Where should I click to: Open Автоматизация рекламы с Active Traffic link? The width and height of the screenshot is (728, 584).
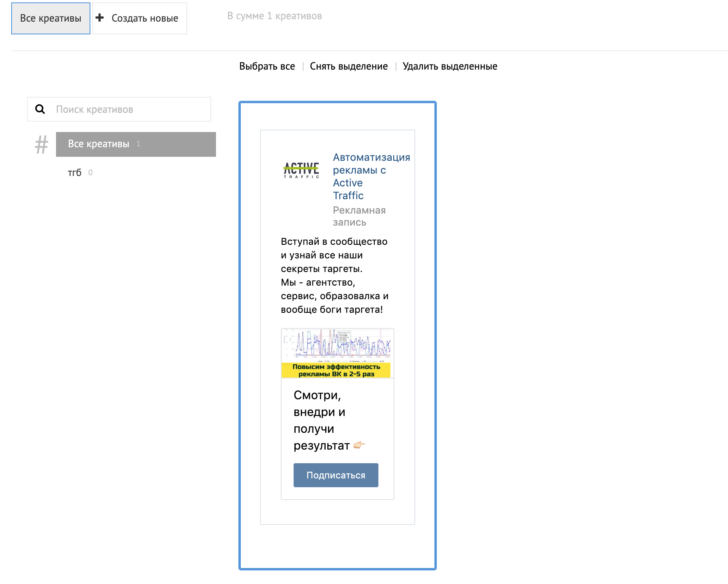click(x=371, y=176)
